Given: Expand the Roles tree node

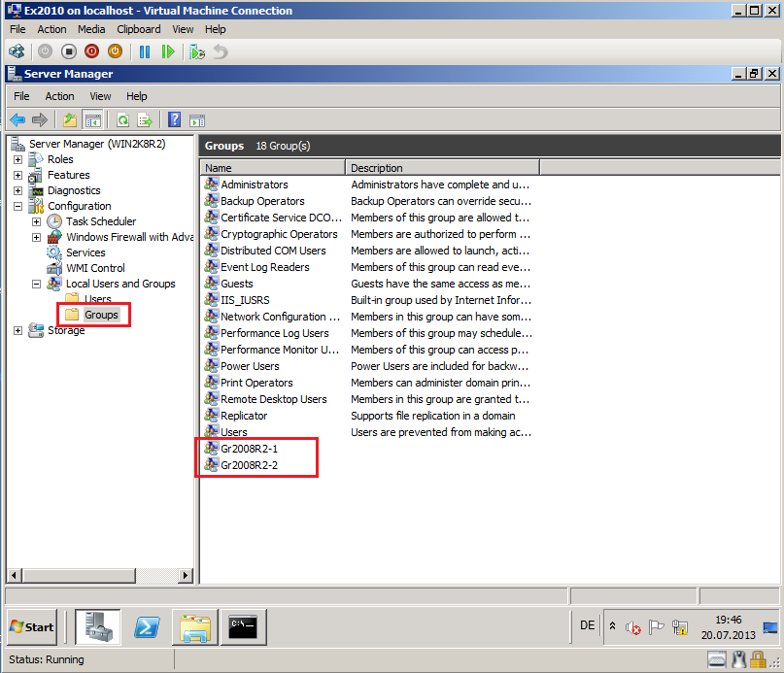Looking at the screenshot, I should pyautogui.click(x=17, y=159).
